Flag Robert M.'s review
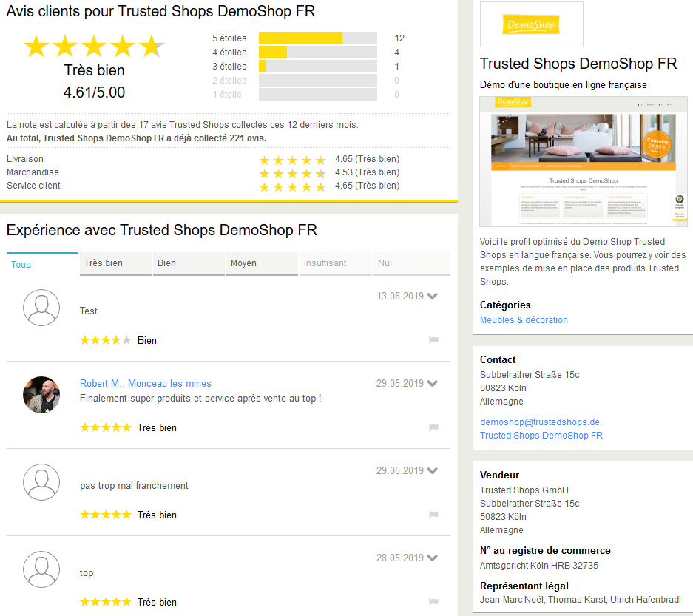693x616 pixels. tap(433, 427)
